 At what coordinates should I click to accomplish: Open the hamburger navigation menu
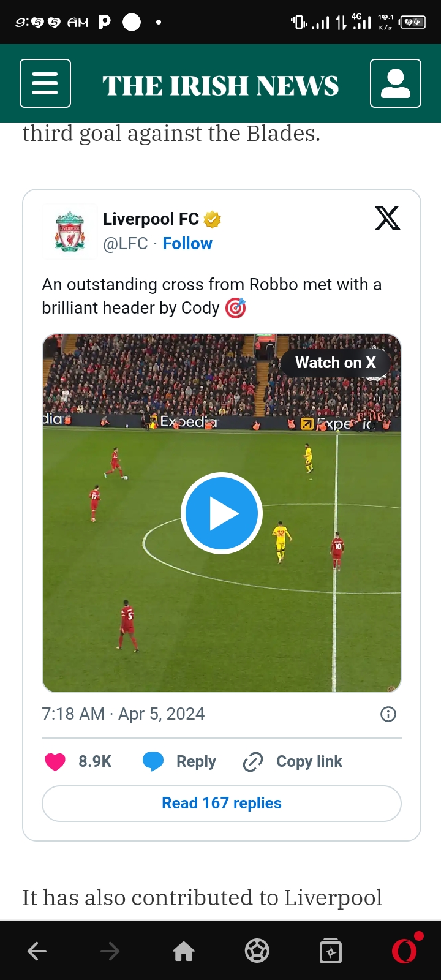click(45, 83)
